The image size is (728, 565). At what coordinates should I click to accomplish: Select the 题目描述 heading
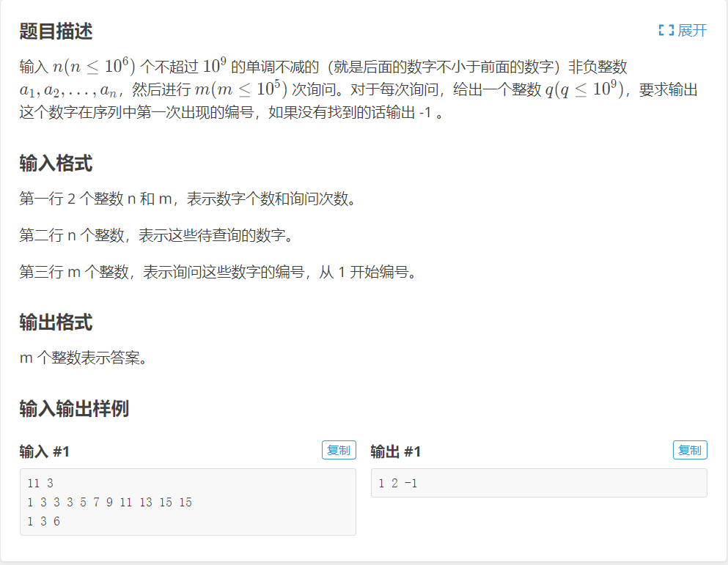(x=56, y=31)
